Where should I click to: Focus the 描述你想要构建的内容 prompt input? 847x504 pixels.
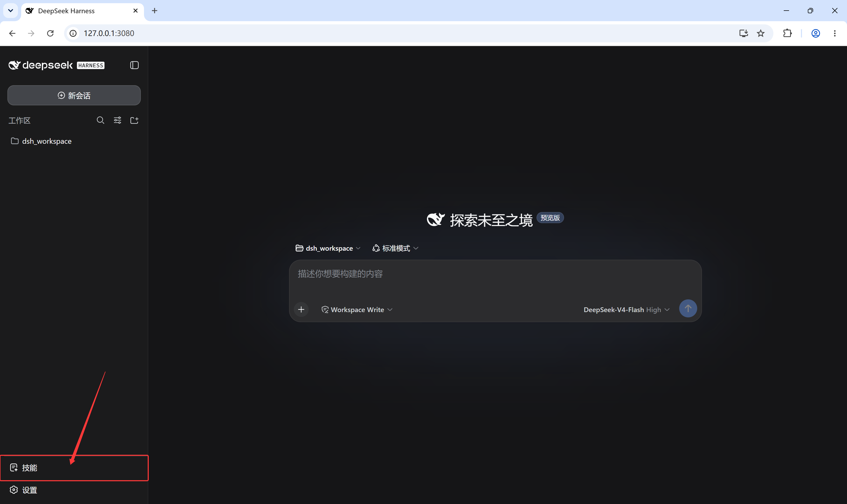pyautogui.click(x=495, y=274)
